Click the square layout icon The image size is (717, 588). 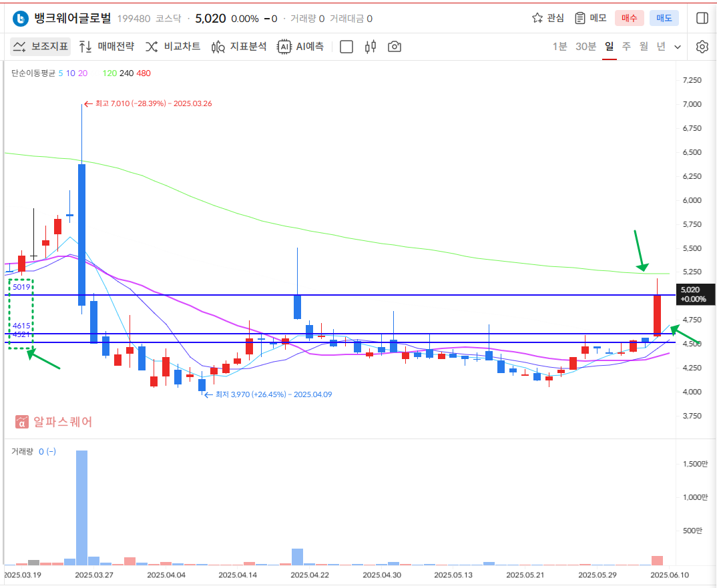(x=346, y=47)
